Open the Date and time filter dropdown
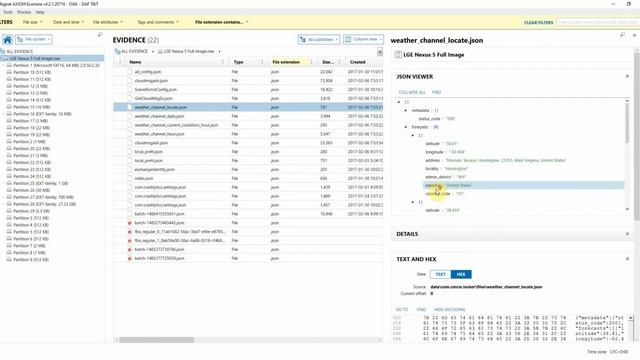640x360 pixels. click(x=69, y=22)
